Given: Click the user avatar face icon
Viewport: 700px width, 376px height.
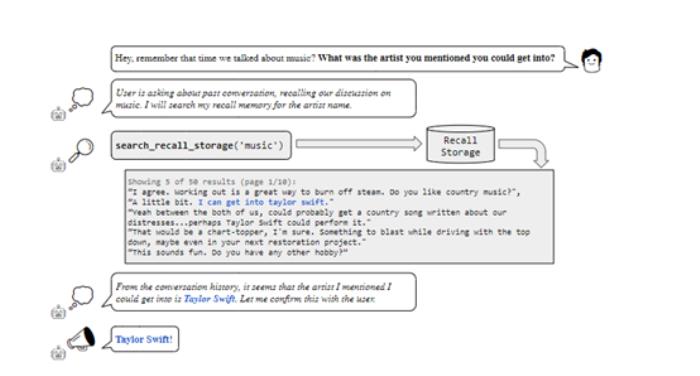Looking at the screenshot, I should coord(592,60).
